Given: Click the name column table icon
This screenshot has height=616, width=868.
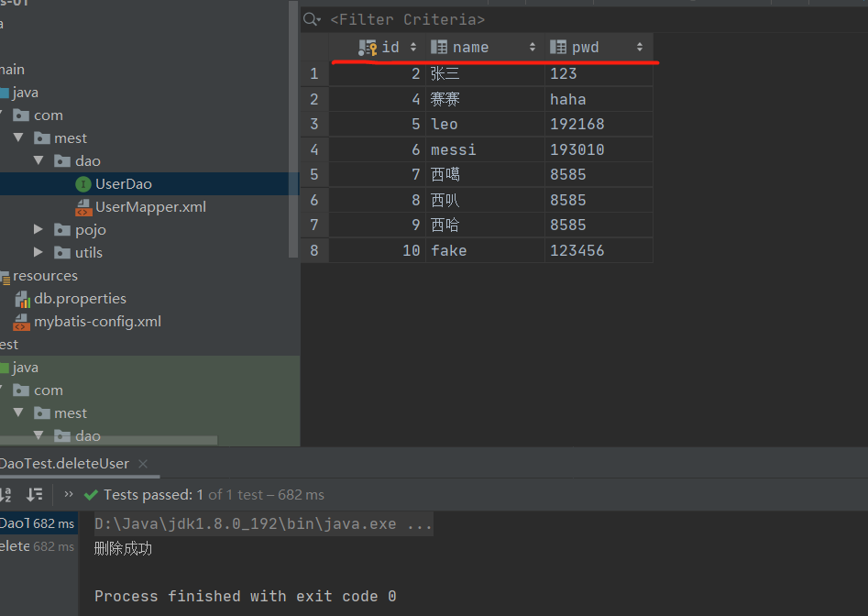Looking at the screenshot, I should (439, 47).
